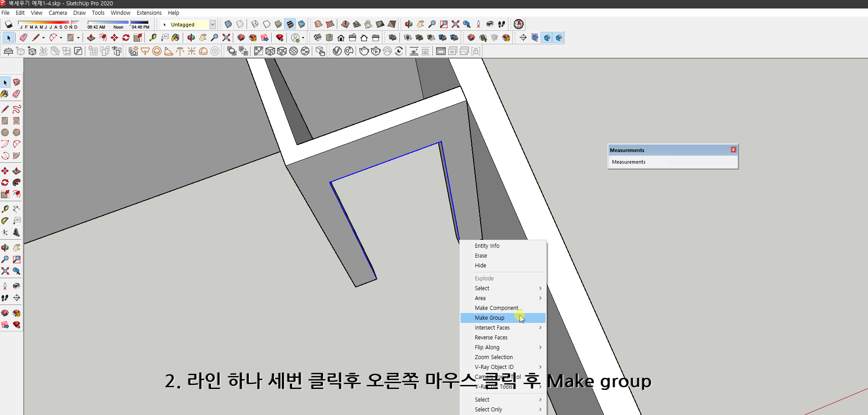Activate the Tape Measure tool
This screenshot has width=868, height=415.
[x=5, y=208]
